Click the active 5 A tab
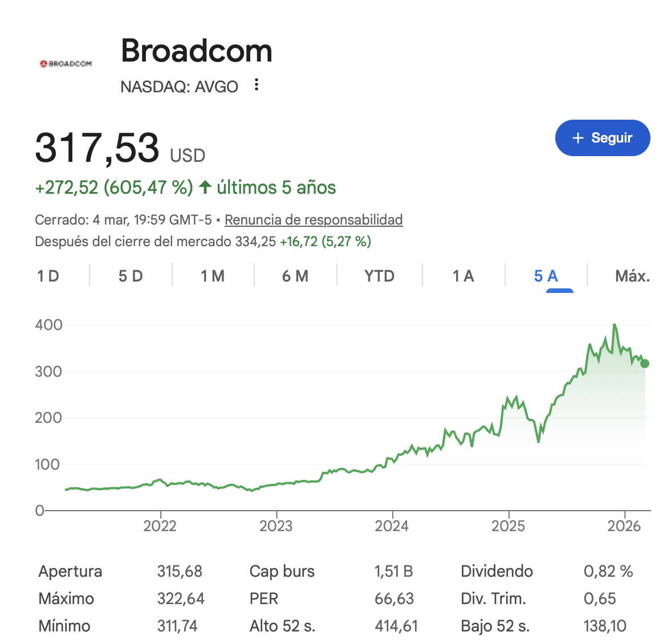Viewport: 667px width, 644px height. tap(546, 276)
